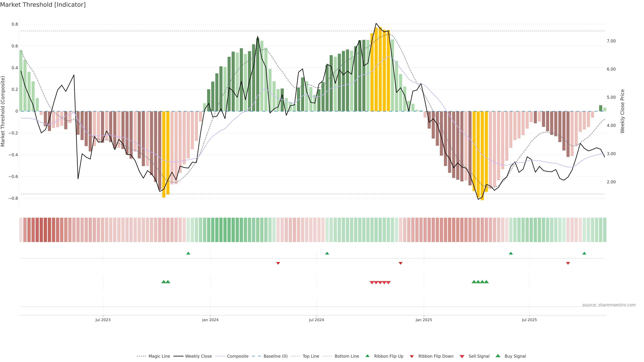Click Jan 2025 x-axis label
This screenshot has width=644, height=362.
[424, 320]
